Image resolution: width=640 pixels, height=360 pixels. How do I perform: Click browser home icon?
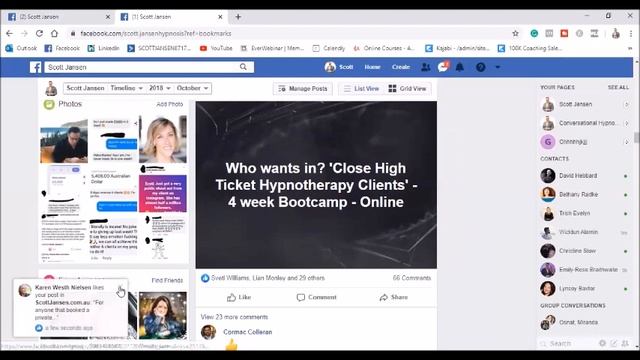click(54, 33)
